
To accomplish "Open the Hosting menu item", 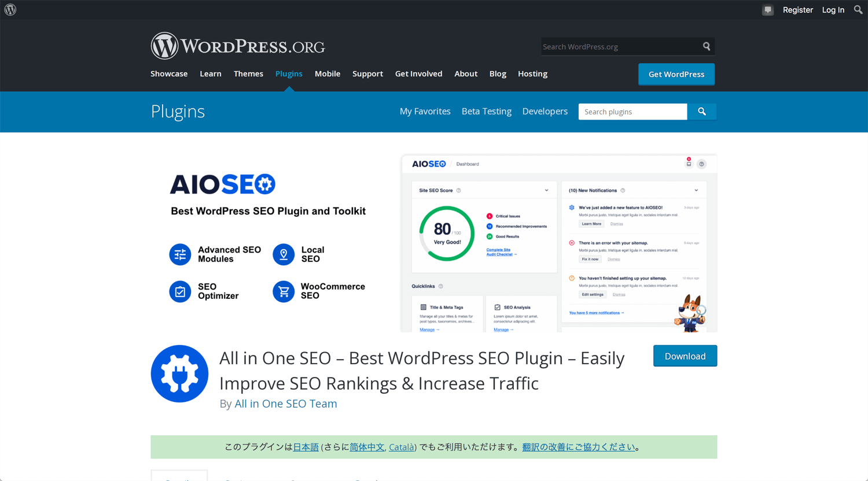I will (x=532, y=74).
